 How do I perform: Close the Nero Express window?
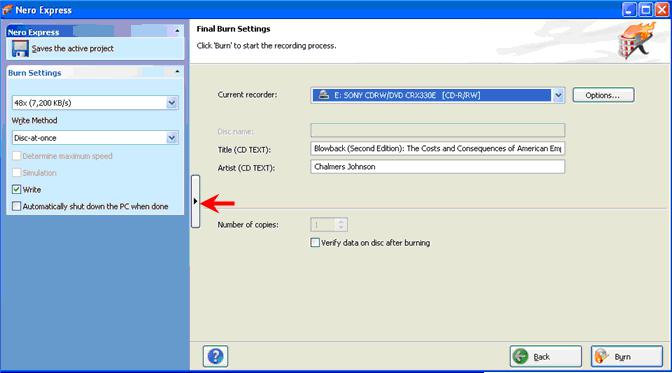(x=662, y=9)
